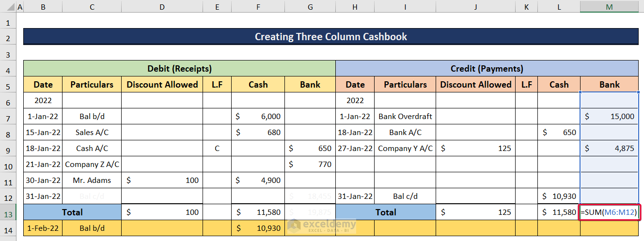Select the 'Cash A/C' cell

point(92,148)
